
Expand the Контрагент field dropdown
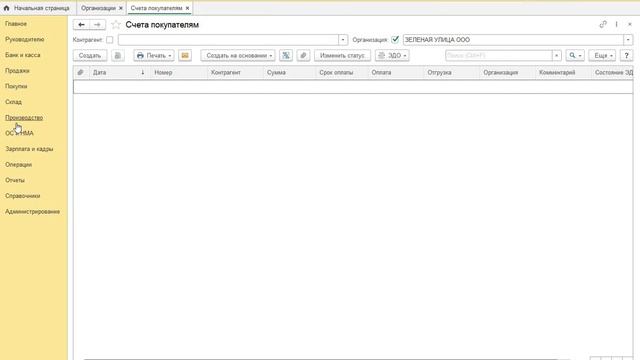pyautogui.click(x=343, y=40)
